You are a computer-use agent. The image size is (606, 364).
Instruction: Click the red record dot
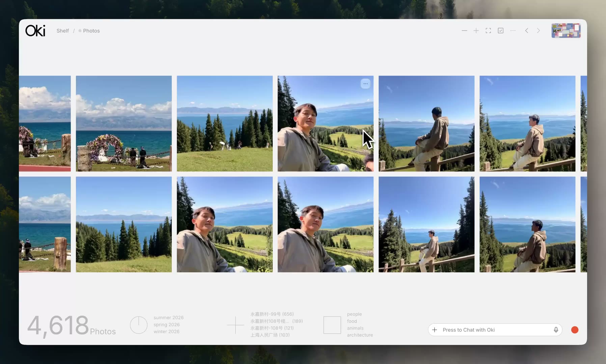coord(575,330)
